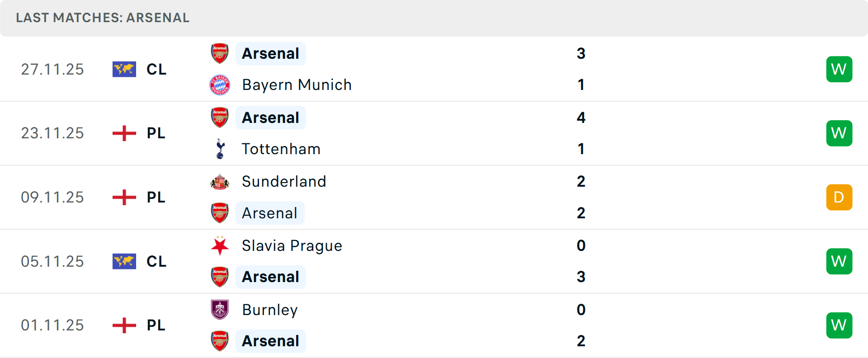Viewport: 868px width, 358px height.
Task: Open the Bayern Munich team link
Action: [x=297, y=85]
